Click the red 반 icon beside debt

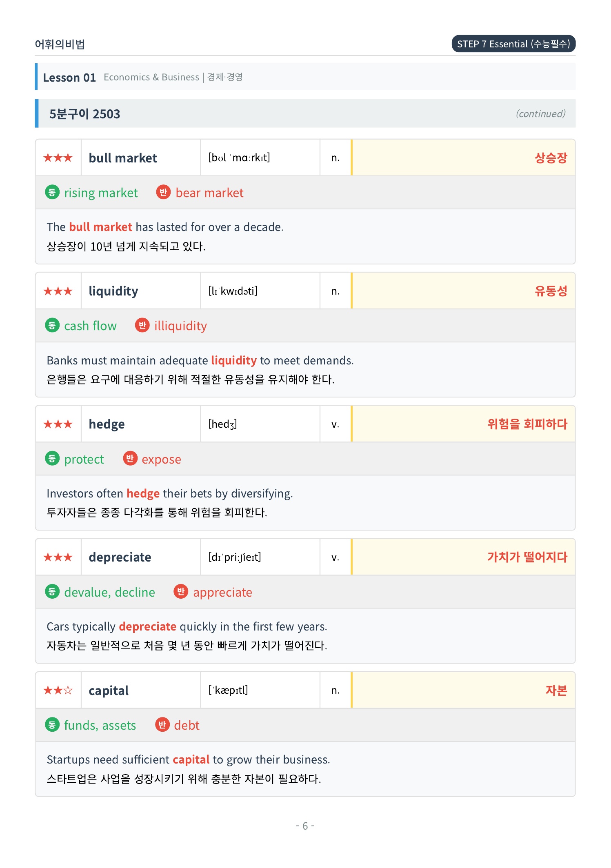[x=162, y=724]
